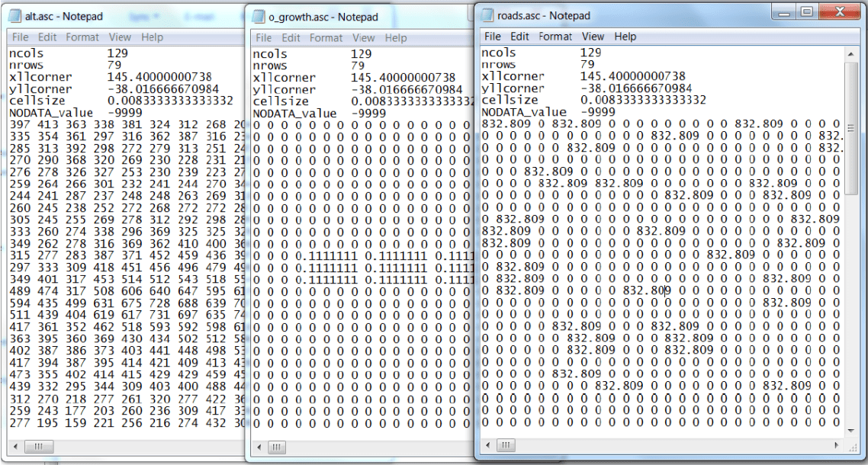Screen dimensions: 868x465
Task: Open Format menu in o_growth.asc window
Action: (x=326, y=37)
